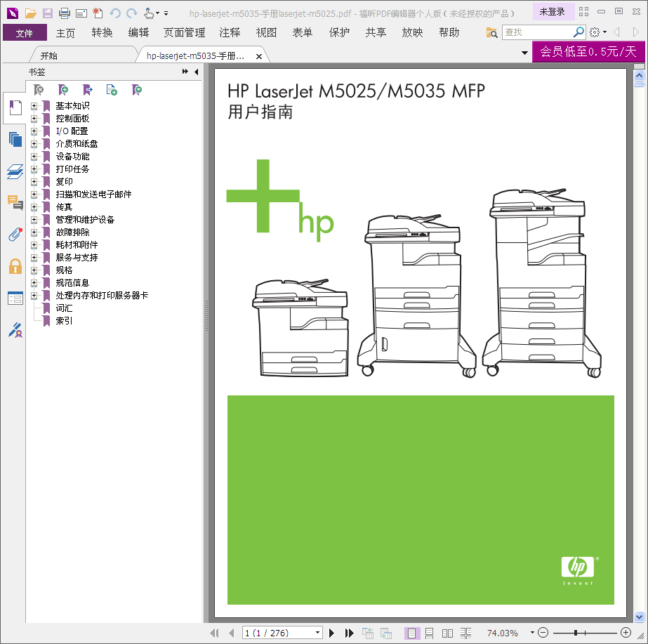Go to the previous page arrow
Screen dimensions: 648x644
point(232,633)
